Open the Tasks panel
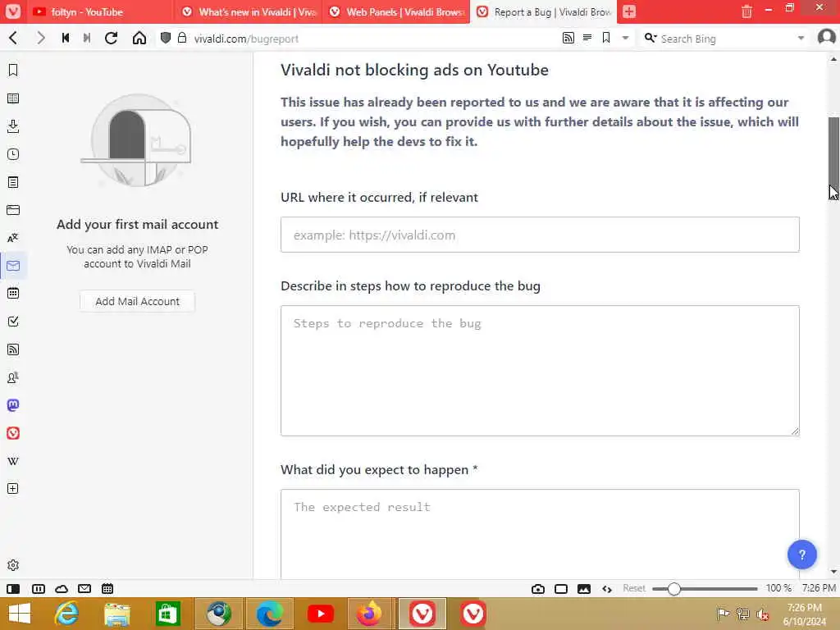This screenshot has width=840, height=630. (13, 322)
